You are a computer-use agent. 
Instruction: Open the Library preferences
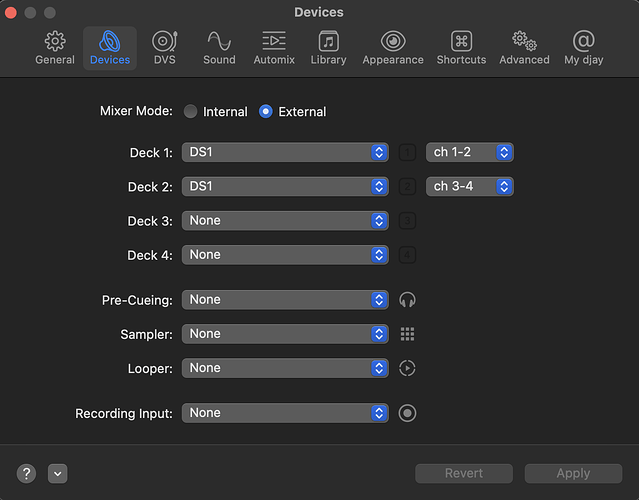tap(328, 47)
